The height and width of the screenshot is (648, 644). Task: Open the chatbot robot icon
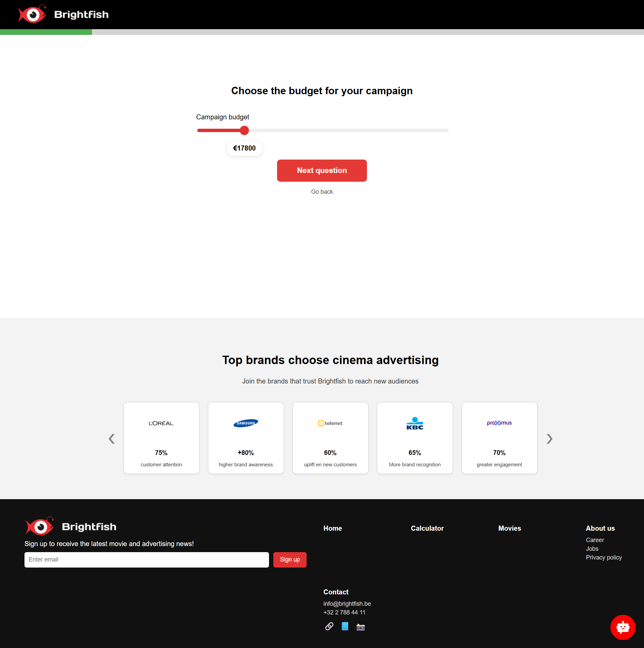pyautogui.click(x=623, y=627)
